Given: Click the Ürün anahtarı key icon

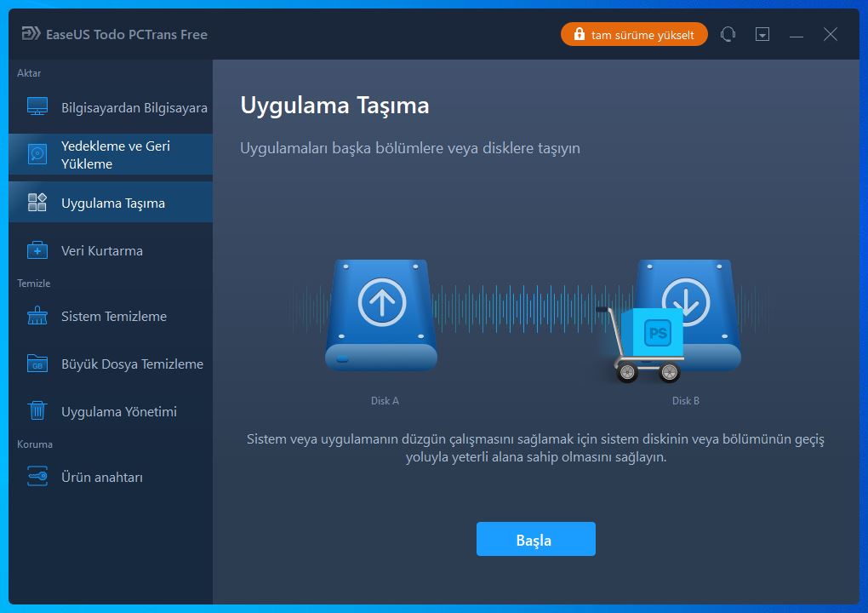Looking at the screenshot, I should tap(37, 476).
